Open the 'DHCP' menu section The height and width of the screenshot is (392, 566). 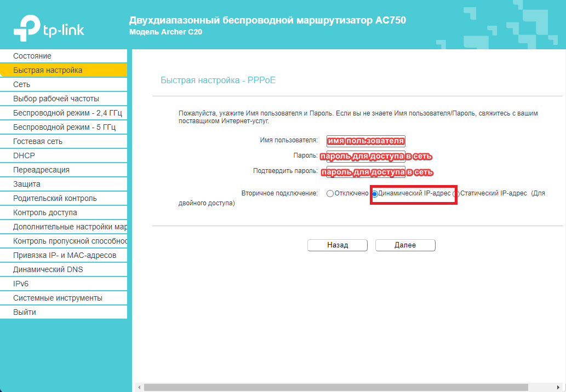point(24,155)
